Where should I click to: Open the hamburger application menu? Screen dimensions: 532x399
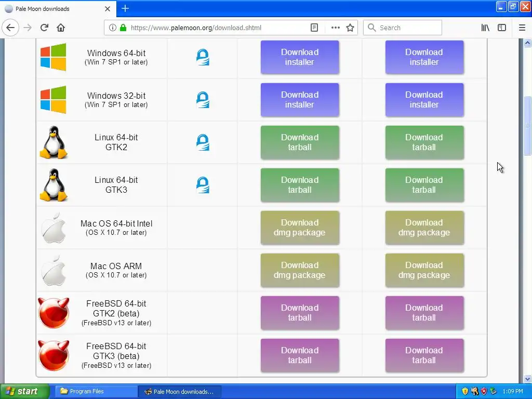pos(522,28)
